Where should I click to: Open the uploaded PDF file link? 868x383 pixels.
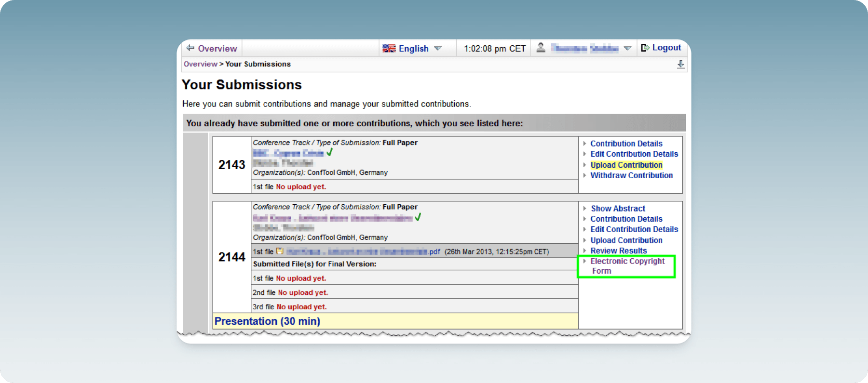click(363, 251)
